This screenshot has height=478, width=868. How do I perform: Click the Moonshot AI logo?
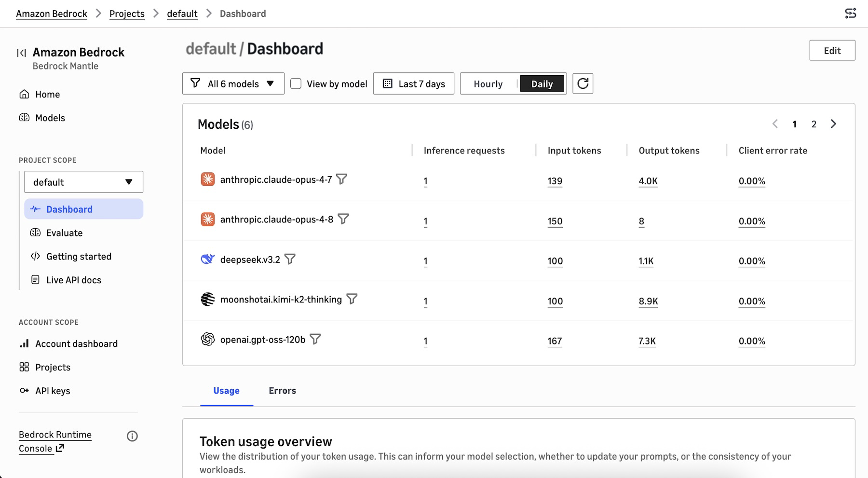pyautogui.click(x=207, y=299)
